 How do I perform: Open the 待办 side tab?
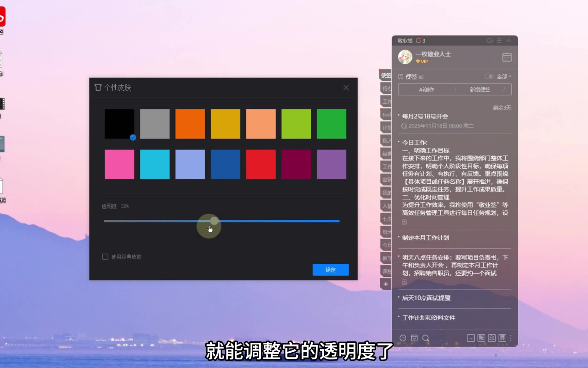[386, 88]
